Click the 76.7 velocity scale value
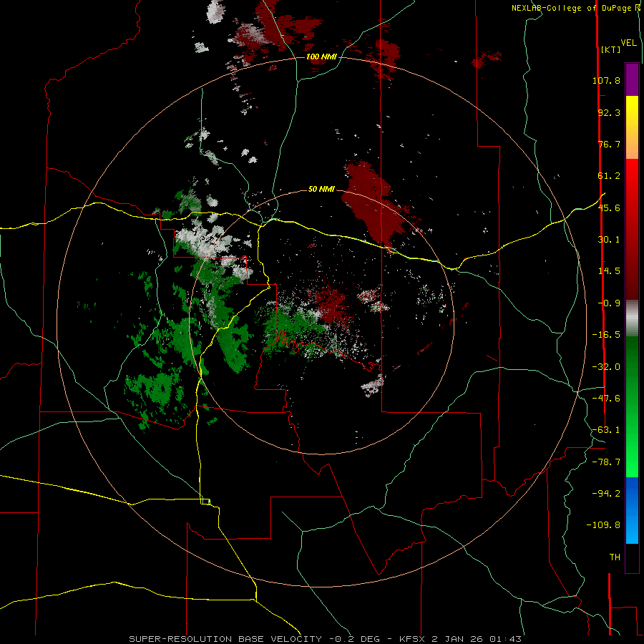This screenshot has height=644, width=644. [609, 144]
